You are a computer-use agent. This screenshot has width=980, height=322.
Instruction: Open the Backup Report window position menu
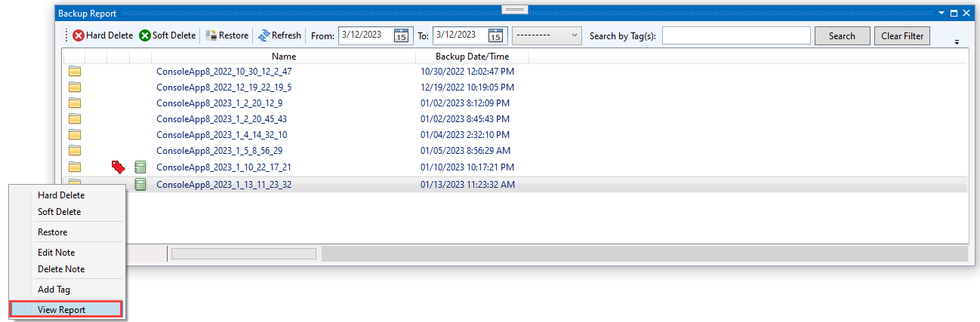(941, 14)
